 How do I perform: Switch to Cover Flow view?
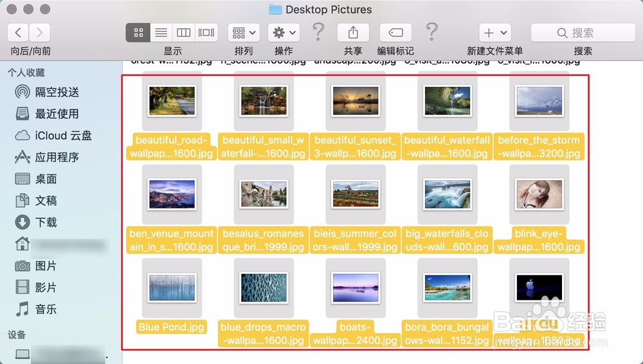(x=206, y=32)
